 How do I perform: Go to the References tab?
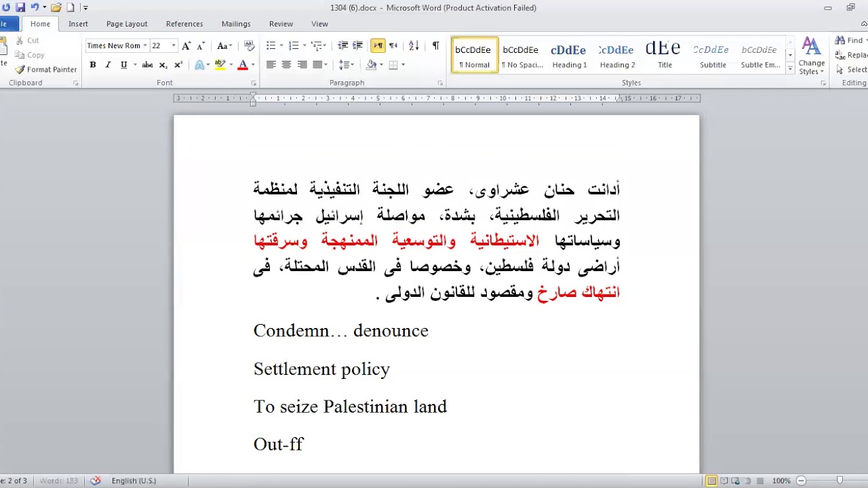pos(184,24)
